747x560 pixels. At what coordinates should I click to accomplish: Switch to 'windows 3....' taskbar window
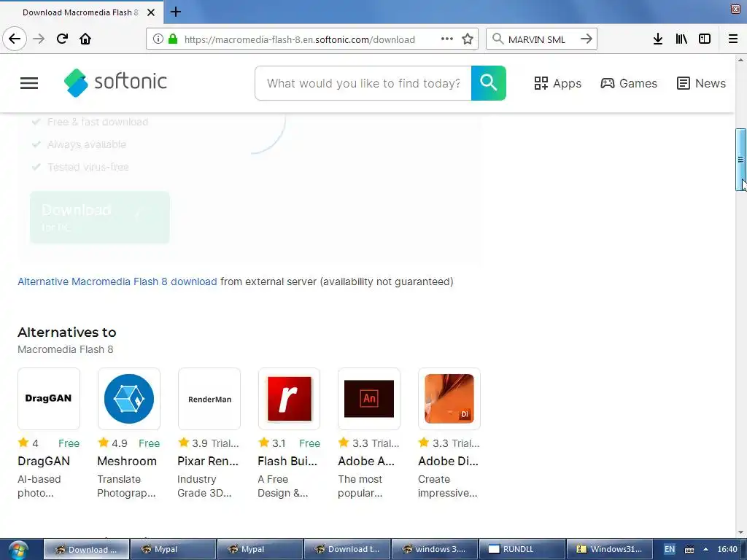click(435, 549)
